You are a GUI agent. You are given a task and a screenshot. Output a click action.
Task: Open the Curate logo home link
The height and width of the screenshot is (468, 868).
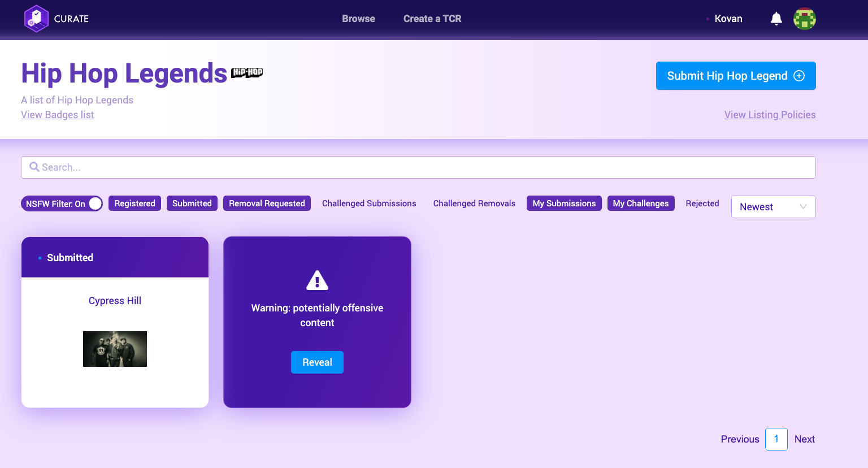click(57, 19)
